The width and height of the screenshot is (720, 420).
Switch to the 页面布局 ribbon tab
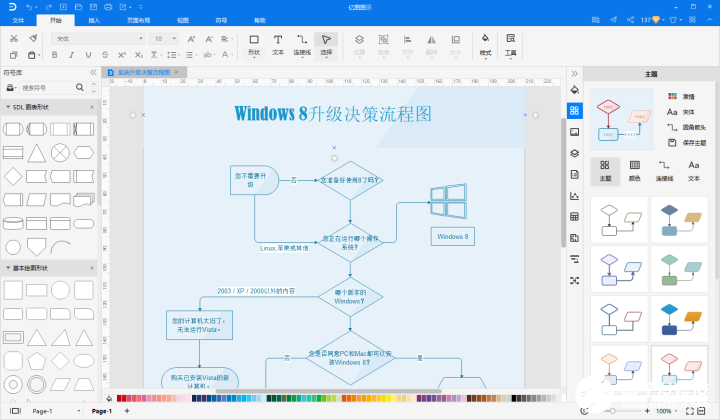(x=138, y=20)
